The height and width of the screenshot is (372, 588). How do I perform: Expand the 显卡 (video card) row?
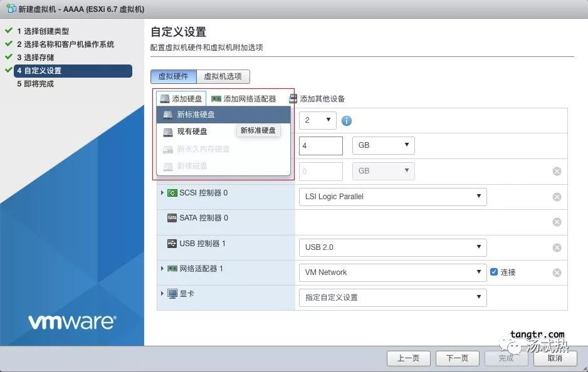click(162, 293)
